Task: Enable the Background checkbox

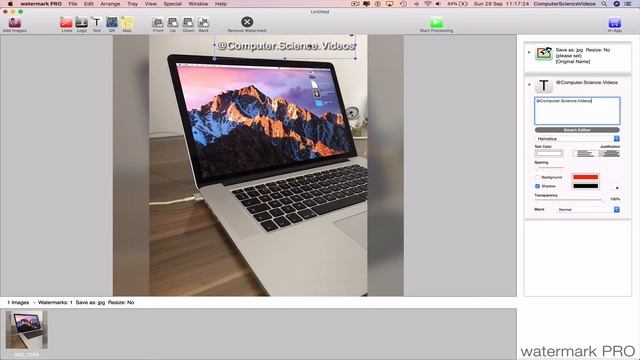Action: (537, 177)
